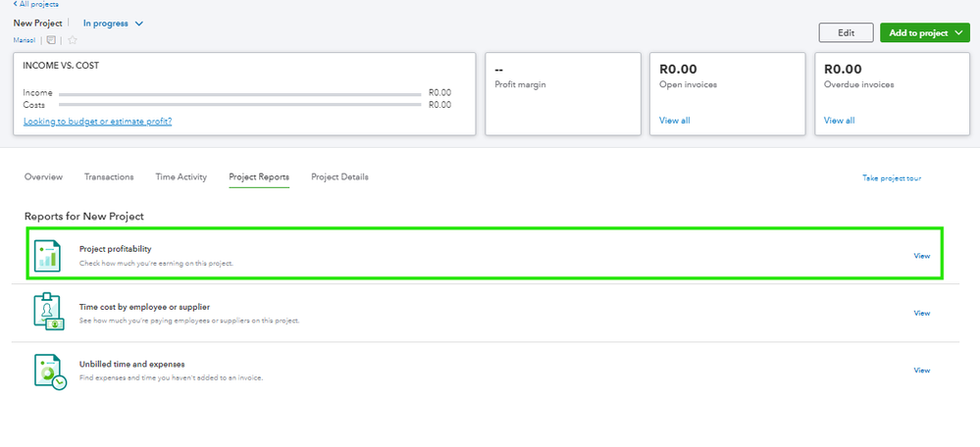Mark project as favorite with star
This screenshot has width=980, height=447.
coord(73,40)
